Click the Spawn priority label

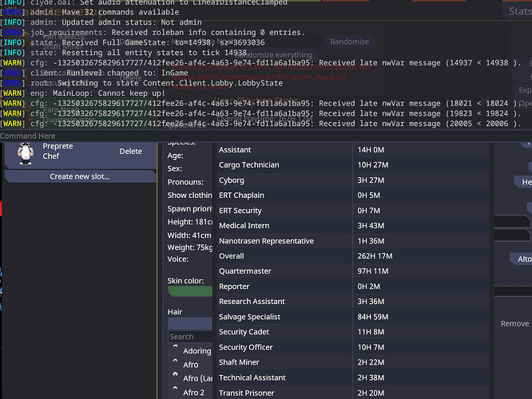pyautogui.click(x=190, y=209)
